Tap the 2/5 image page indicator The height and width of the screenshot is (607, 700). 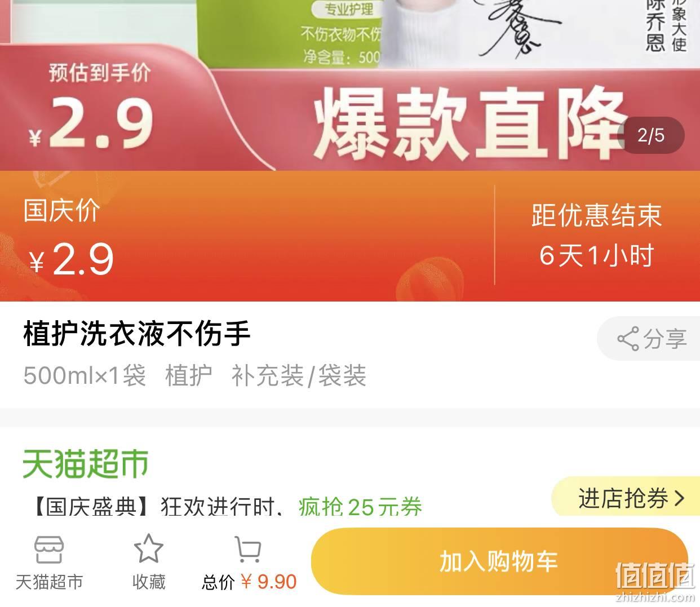[652, 135]
